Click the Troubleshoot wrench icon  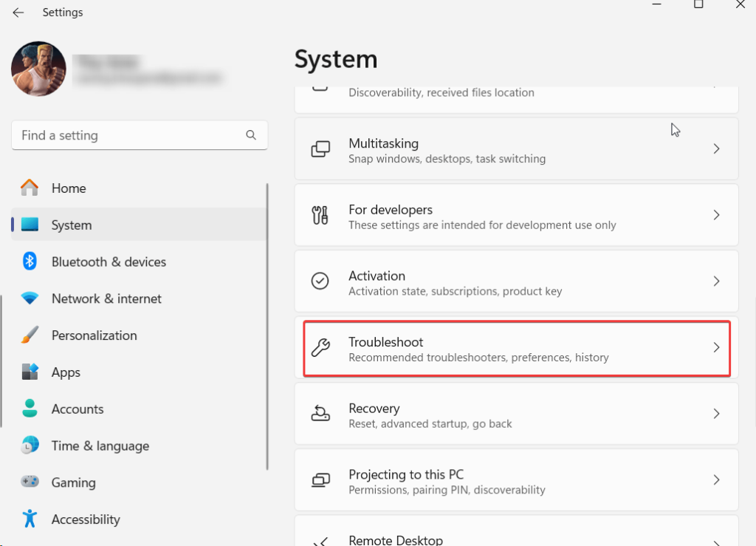(x=320, y=347)
